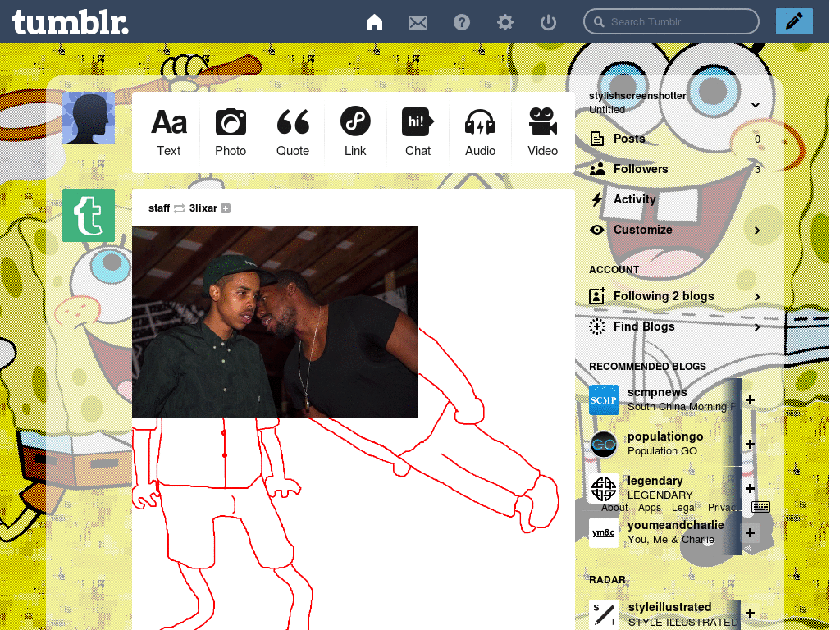This screenshot has width=840, height=630.
Task: Expand the Customize chevron arrow
Action: (x=757, y=231)
